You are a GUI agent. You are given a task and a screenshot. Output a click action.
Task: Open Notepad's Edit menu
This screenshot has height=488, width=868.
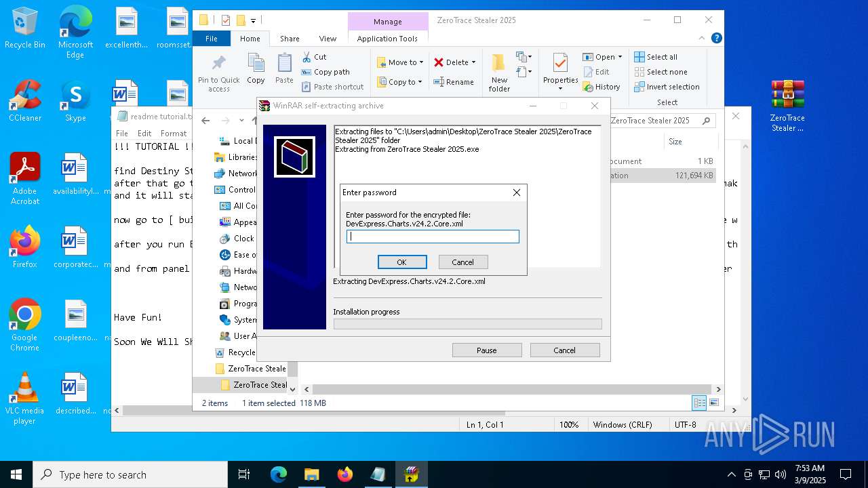point(144,134)
